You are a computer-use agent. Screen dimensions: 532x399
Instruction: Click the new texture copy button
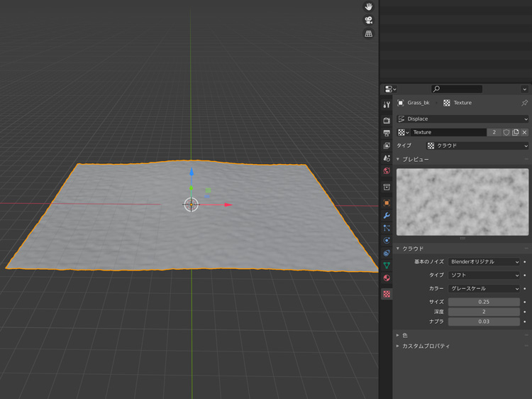516,132
